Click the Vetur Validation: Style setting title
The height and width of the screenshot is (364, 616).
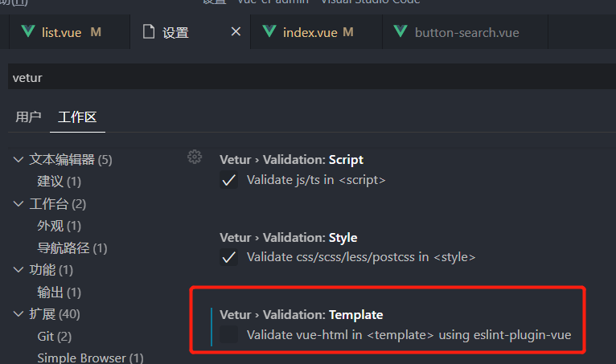pyautogui.click(x=289, y=238)
